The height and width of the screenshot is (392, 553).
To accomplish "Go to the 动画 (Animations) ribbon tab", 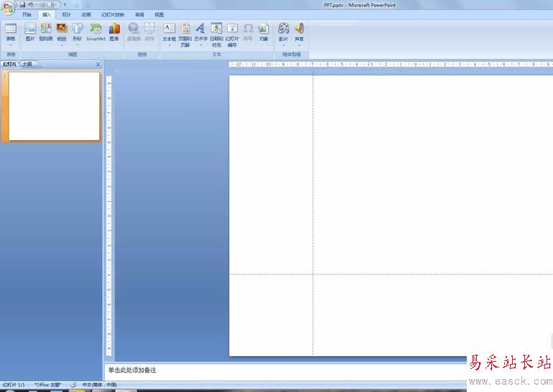I will tap(86, 15).
